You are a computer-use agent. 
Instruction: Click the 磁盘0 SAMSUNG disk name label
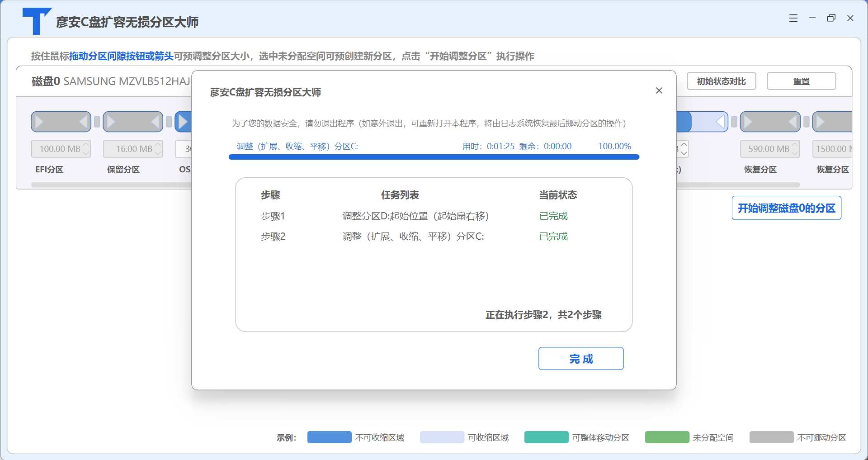click(x=111, y=81)
